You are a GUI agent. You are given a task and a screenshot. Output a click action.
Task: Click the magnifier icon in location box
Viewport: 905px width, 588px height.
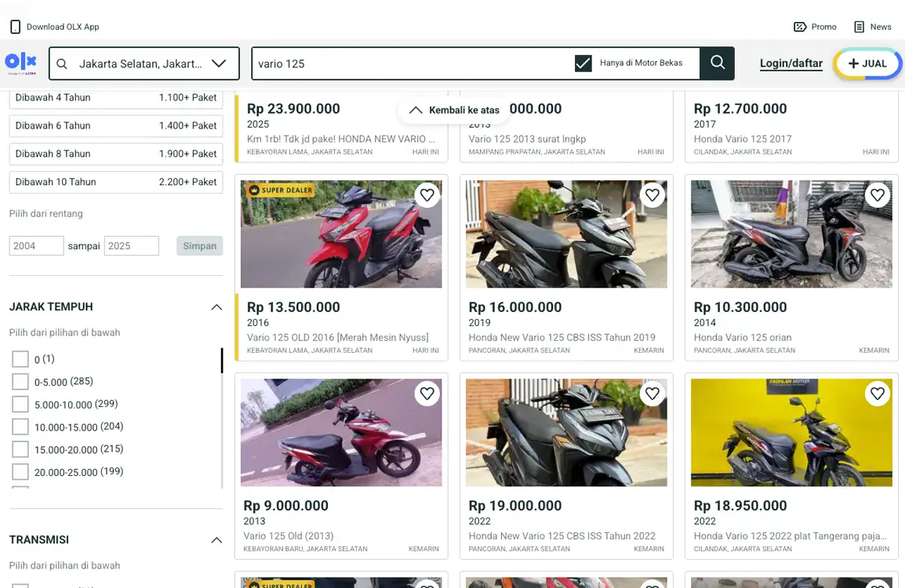coord(62,64)
